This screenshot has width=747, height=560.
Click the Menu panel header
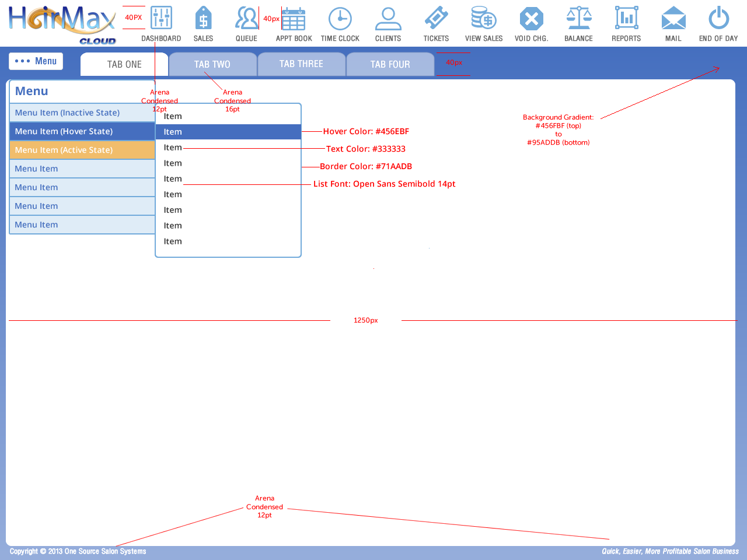point(82,92)
